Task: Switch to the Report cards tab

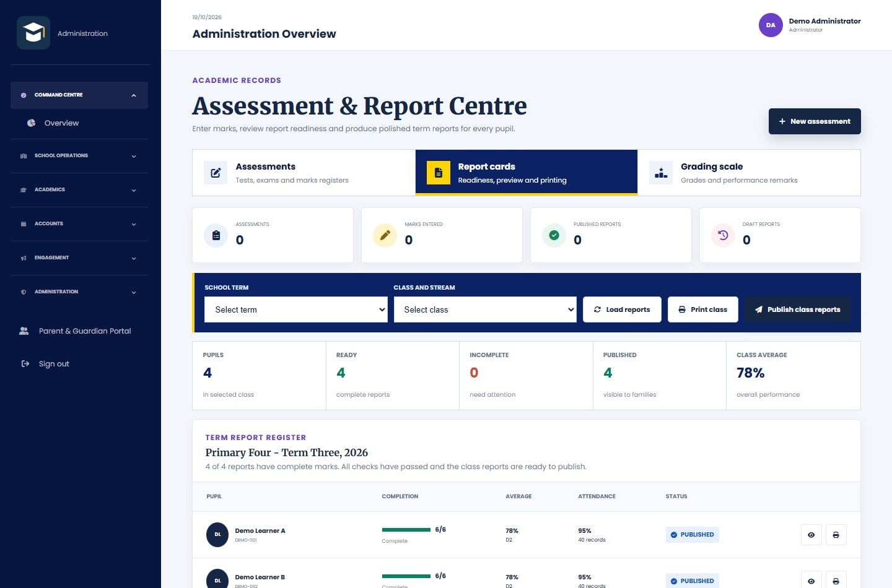Action: (527, 173)
